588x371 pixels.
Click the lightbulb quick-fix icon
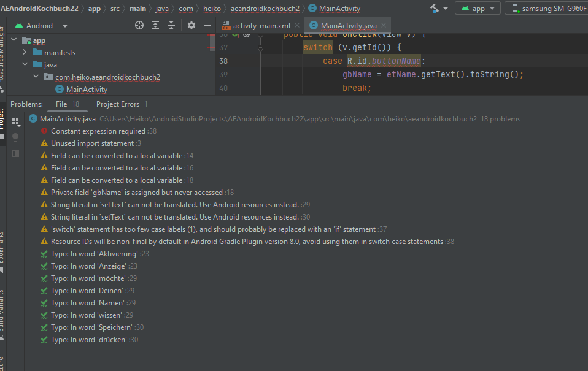[16, 137]
